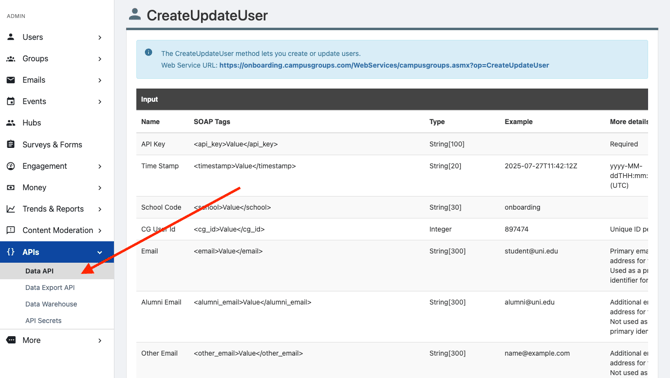Expand the Users menu chevron
Image resolution: width=670 pixels, height=378 pixels.
tap(100, 38)
